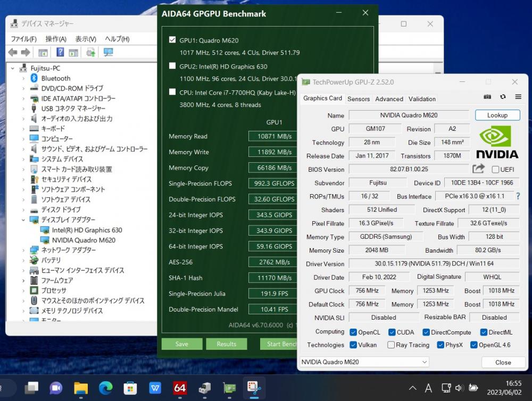The image size is (532, 401).
Task: Toggle the PhysX checkbox in GPU-Z
Action: click(x=440, y=345)
